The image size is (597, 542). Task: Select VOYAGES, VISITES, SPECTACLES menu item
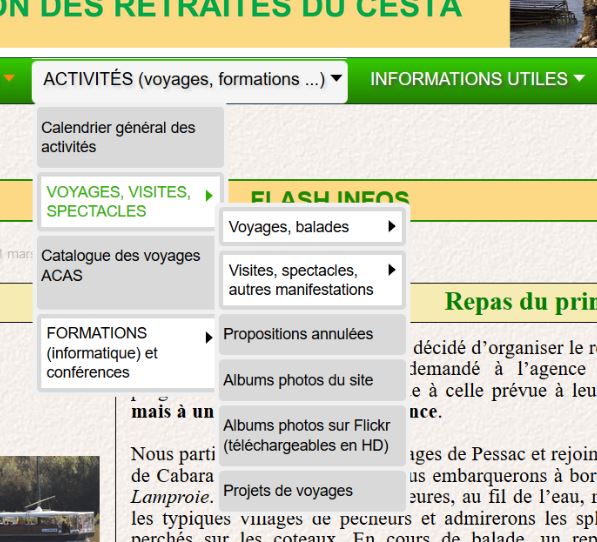click(x=130, y=202)
